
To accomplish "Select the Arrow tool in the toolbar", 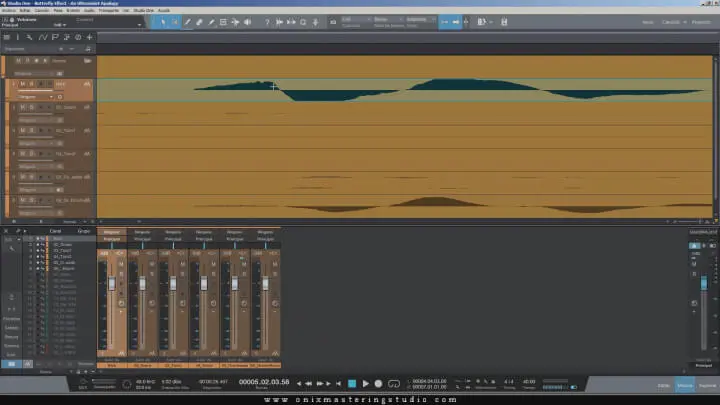I will click(x=163, y=22).
